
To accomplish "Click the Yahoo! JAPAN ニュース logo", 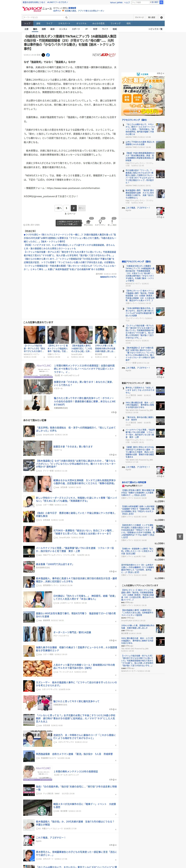I will coord(37,9).
